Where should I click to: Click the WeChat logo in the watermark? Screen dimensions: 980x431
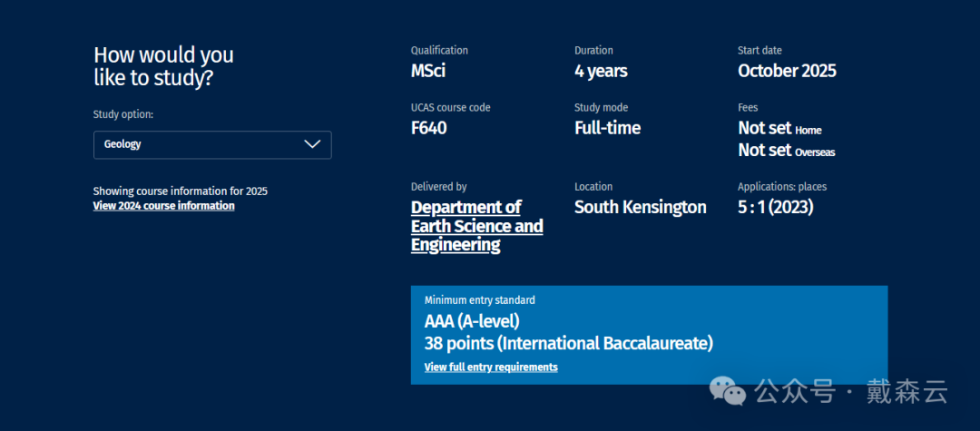point(729,392)
